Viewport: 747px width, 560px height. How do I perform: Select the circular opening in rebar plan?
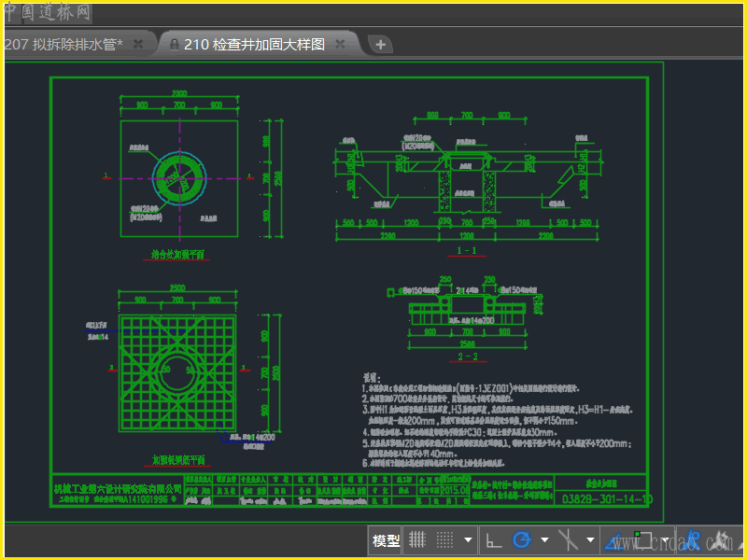tap(177, 373)
